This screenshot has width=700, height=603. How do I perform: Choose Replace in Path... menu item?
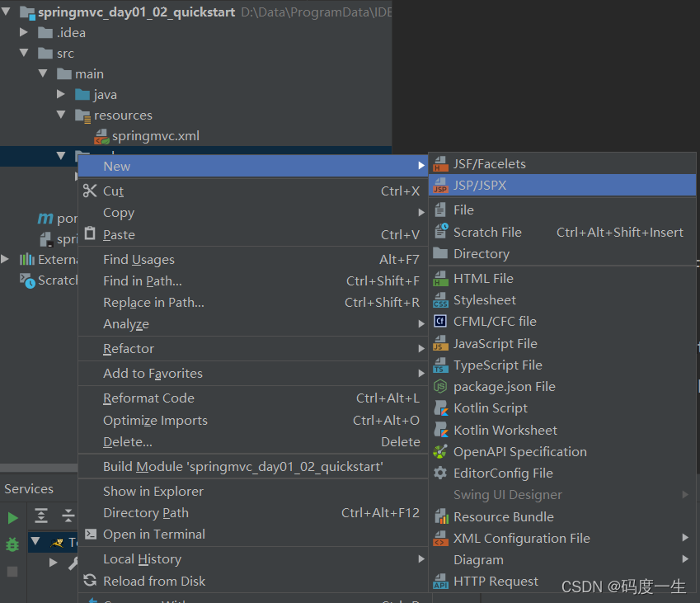click(253, 303)
